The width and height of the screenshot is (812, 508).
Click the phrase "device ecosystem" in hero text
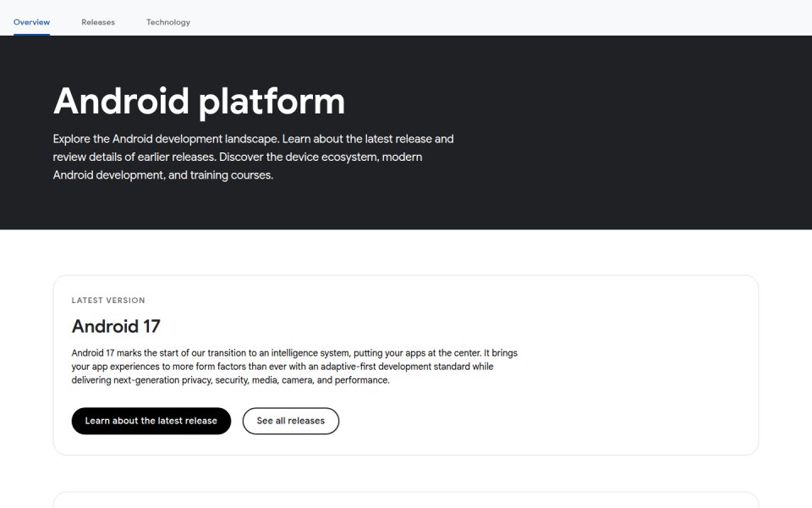click(332, 157)
